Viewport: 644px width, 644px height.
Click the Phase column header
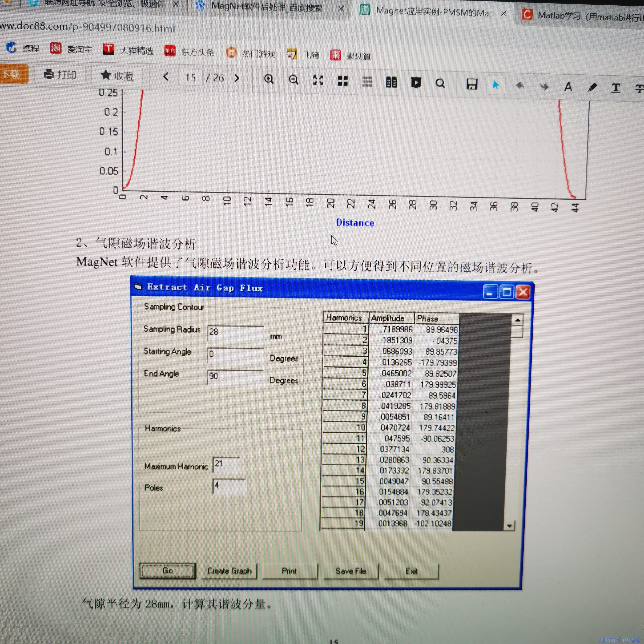(437, 319)
